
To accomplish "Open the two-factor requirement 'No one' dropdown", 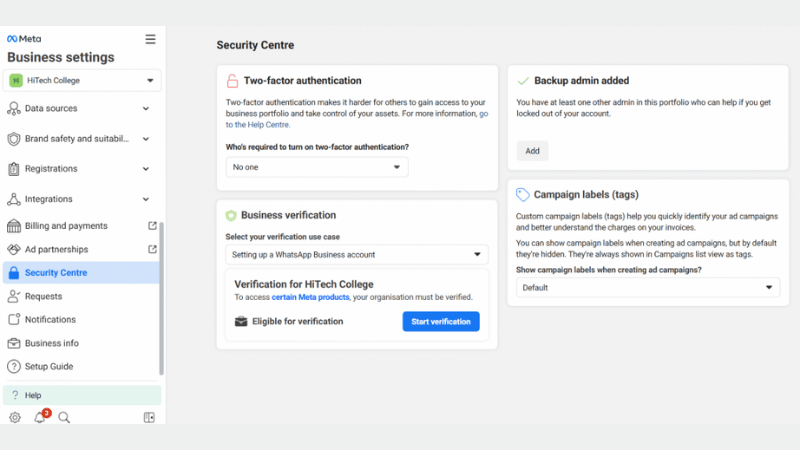I will click(x=317, y=167).
